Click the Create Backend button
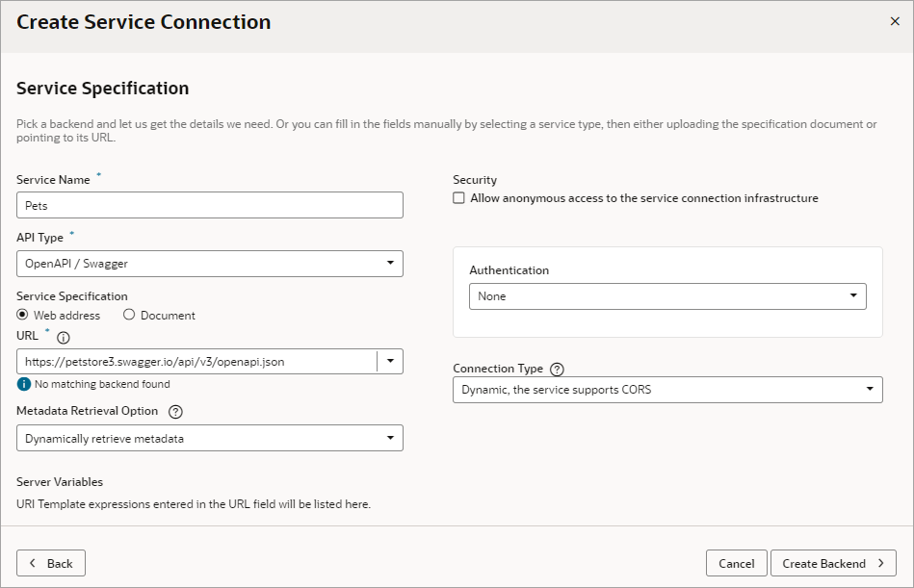 832,563
